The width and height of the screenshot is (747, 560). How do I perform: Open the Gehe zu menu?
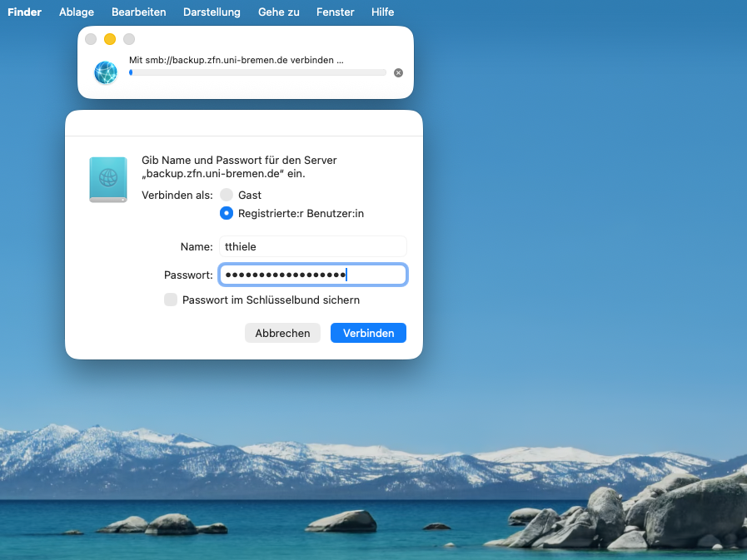coord(279,12)
